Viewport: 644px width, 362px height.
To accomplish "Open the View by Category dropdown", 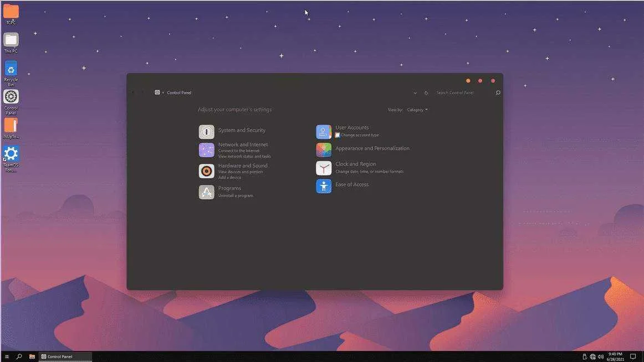I will 417,110.
